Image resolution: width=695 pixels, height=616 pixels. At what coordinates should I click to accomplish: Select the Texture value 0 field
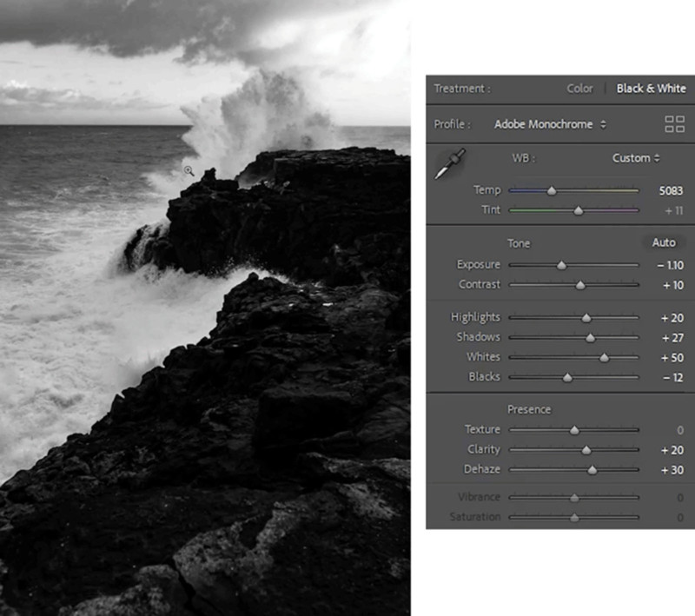click(680, 430)
